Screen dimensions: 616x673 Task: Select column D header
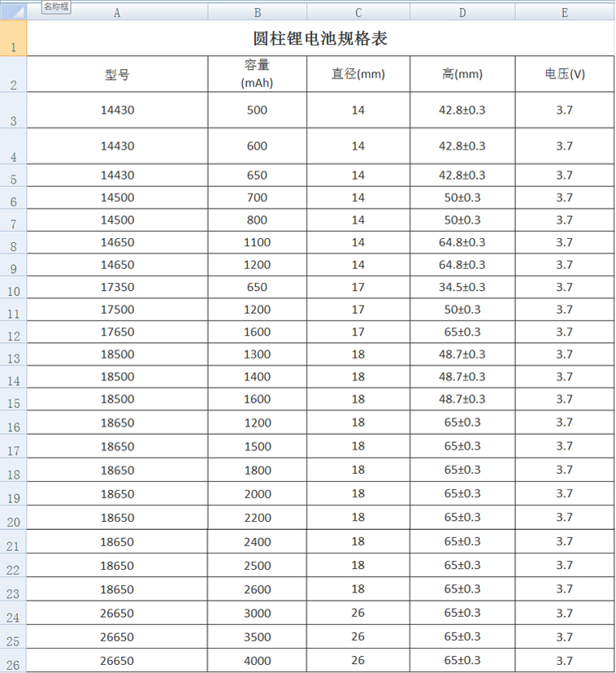click(x=462, y=12)
